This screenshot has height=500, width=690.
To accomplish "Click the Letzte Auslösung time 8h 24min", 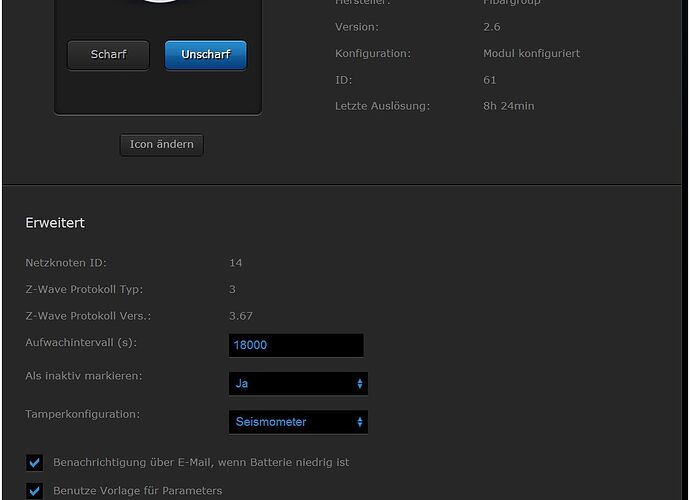I will [508, 106].
